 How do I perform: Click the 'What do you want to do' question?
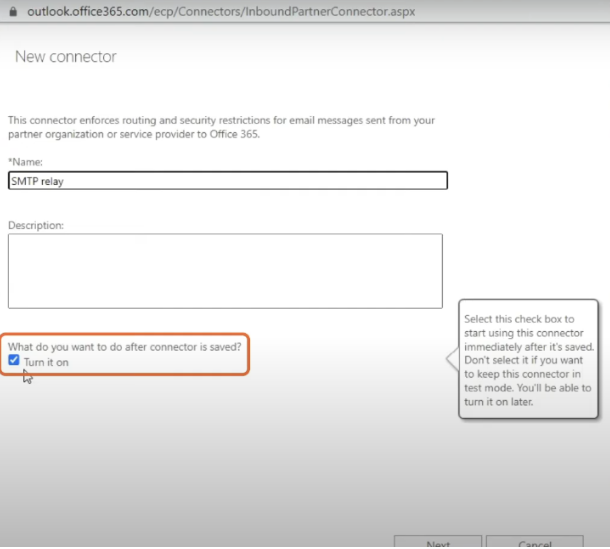click(125, 346)
